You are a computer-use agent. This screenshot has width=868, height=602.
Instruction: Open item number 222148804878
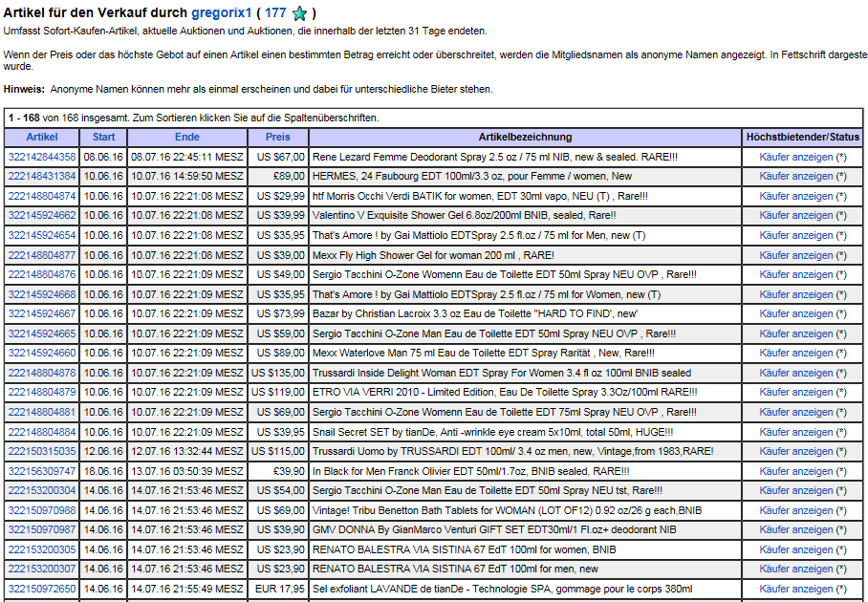[x=42, y=374]
